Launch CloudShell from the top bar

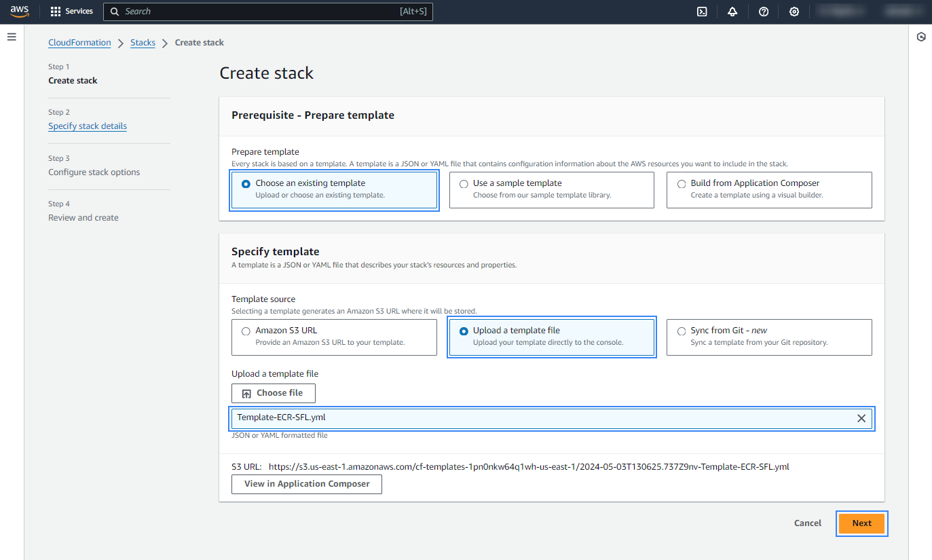coord(703,12)
